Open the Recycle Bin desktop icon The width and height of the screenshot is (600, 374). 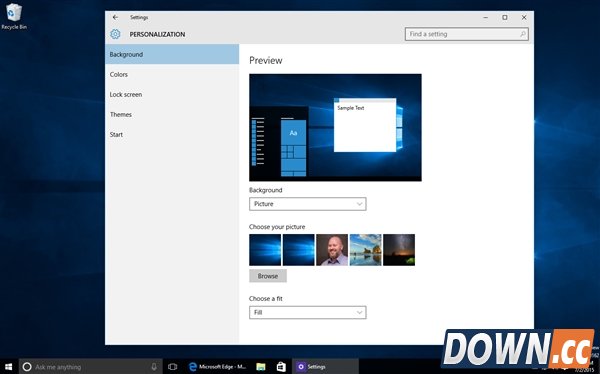click(14, 16)
